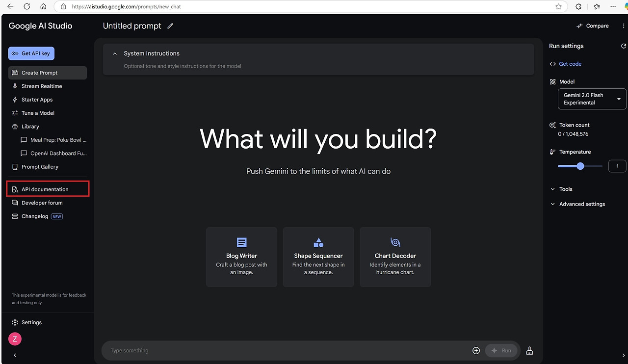Click the token count value 0 / 1,048,576
Image resolution: width=628 pixels, height=364 pixels.
[573, 134]
